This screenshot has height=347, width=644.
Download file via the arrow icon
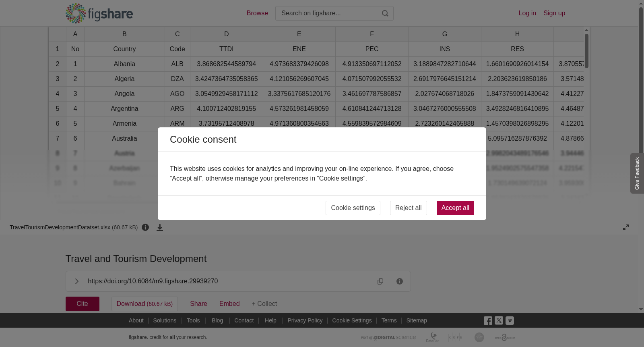pyautogui.click(x=160, y=227)
